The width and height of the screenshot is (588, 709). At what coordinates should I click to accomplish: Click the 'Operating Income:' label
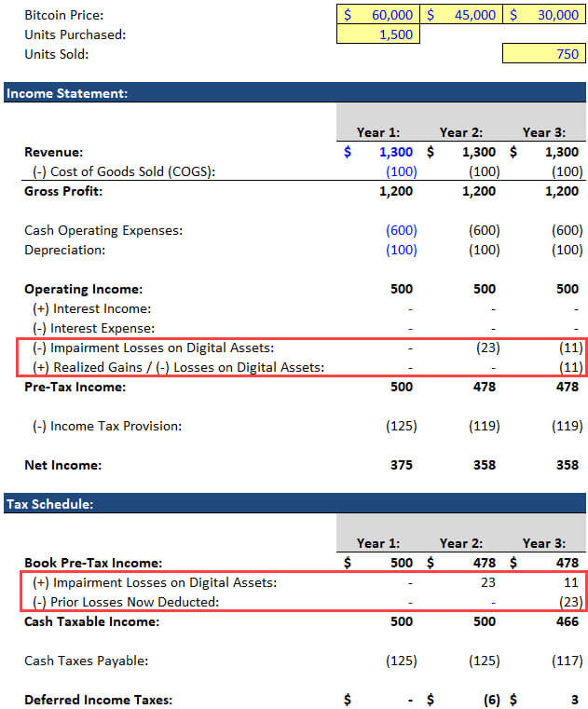point(83,290)
